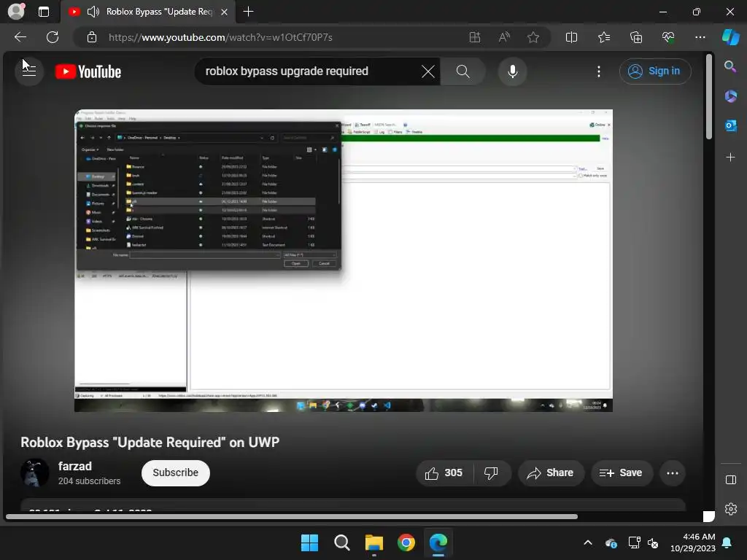
Task: Select the Roblox Bypass YouTube tab
Action: pos(147,12)
